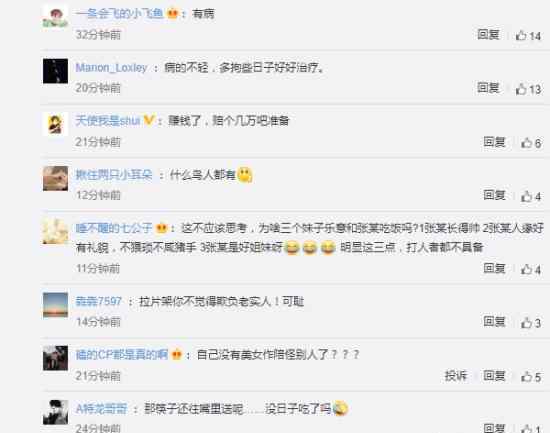Screen dimensions: 550x433
Task: Like the comment with 5 likes
Action: (x=531, y=377)
